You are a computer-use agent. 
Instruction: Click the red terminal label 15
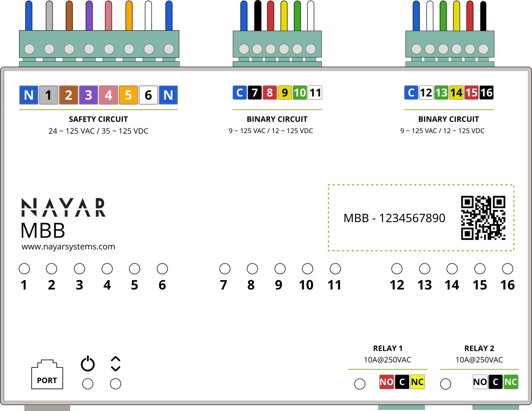471,93
